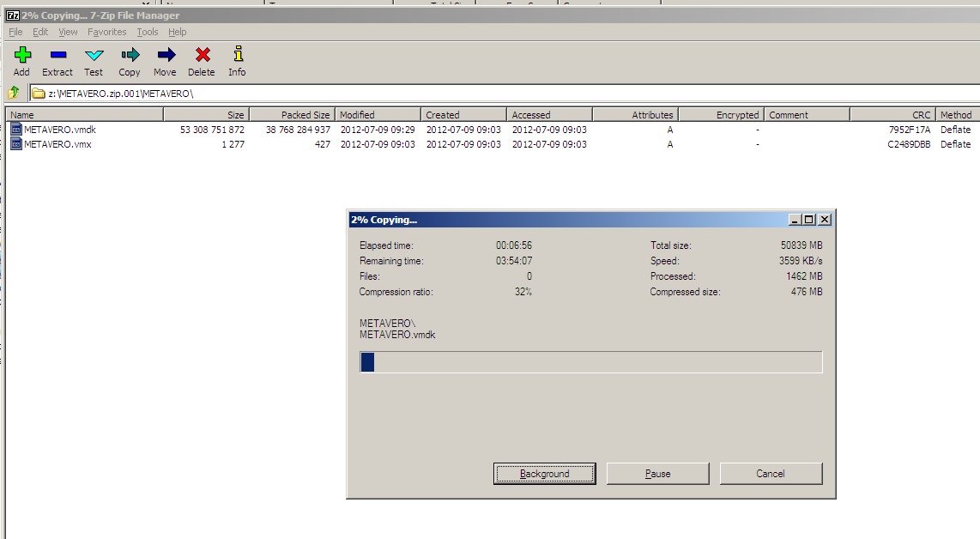Close the Copying dialog
980x539 pixels.
[825, 220]
